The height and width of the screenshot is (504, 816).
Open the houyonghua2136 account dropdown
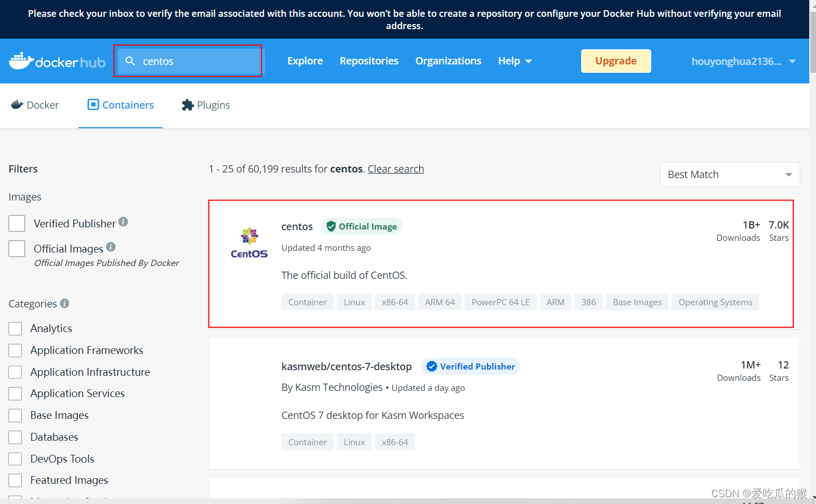(x=743, y=61)
